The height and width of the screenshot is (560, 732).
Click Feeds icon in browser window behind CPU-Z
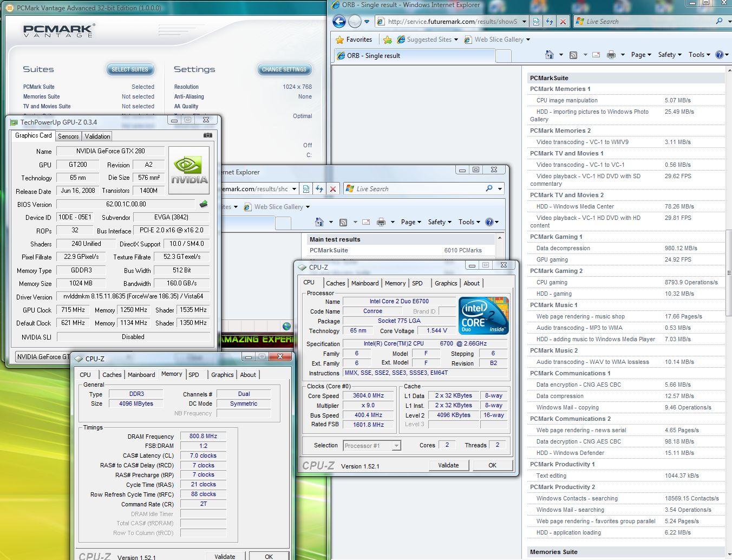tap(343, 222)
